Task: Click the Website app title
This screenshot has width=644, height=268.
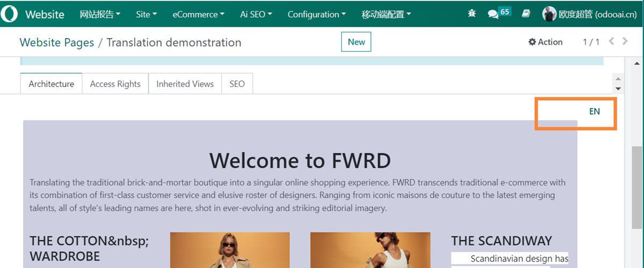Action: click(x=45, y=15)
